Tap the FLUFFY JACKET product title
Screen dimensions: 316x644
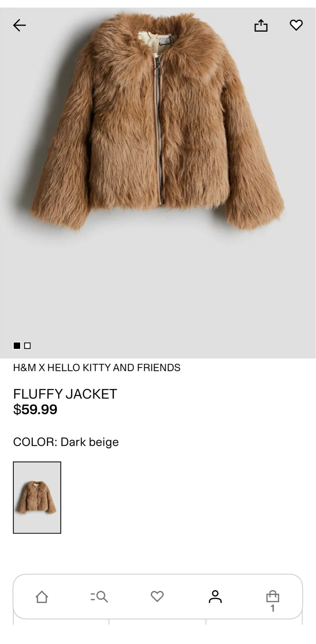65,394
